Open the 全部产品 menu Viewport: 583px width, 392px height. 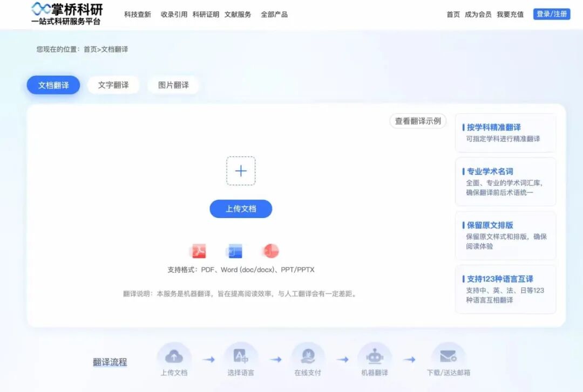[274, 15]
